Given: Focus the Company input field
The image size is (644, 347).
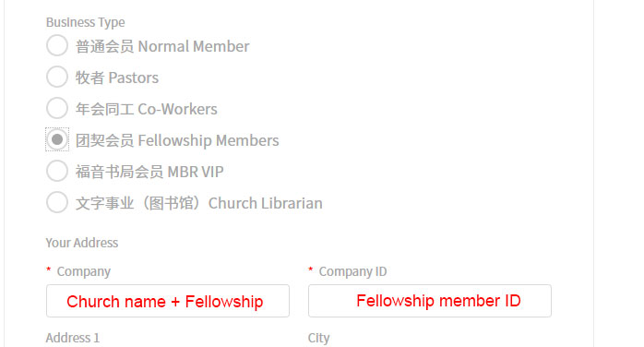Looking at the screenshot, I should [168, 301].
